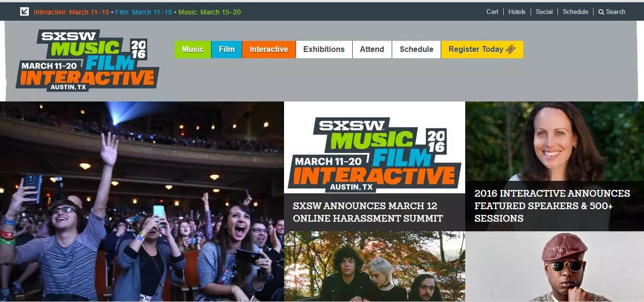Open the Schedule tab in the main navigation

pyautogui.click(x=416, y=50)
